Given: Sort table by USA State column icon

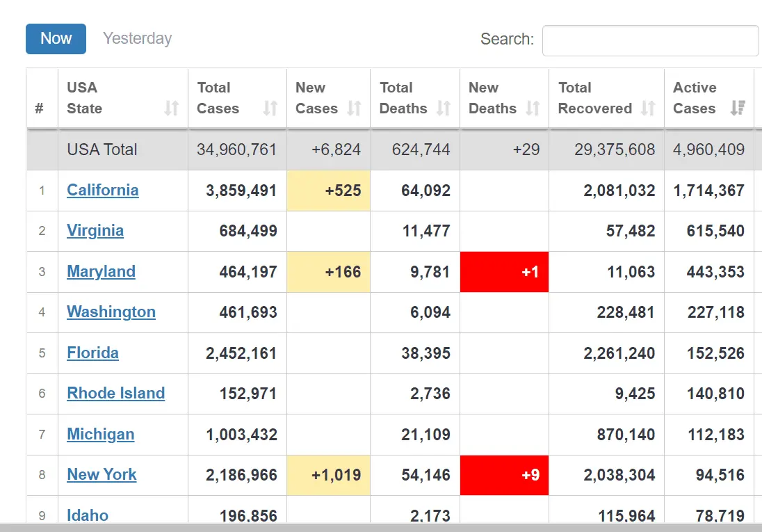Looking at the screenshot, I should 171,108.
